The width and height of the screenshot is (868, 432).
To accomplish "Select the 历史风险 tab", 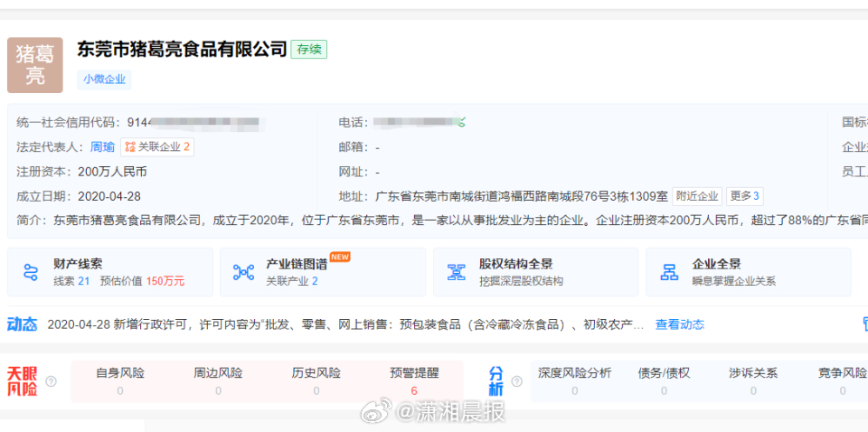I will tap(316, 381).
